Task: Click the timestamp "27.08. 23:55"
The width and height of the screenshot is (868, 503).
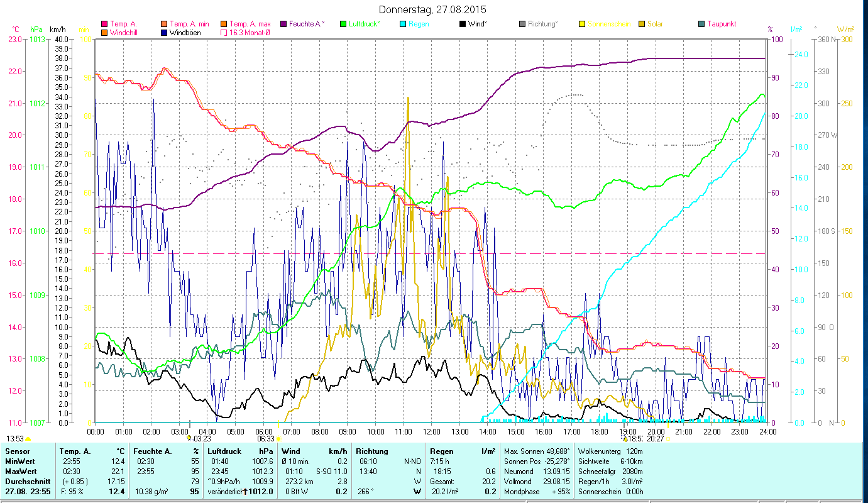Action: click(x=28, y=492)
